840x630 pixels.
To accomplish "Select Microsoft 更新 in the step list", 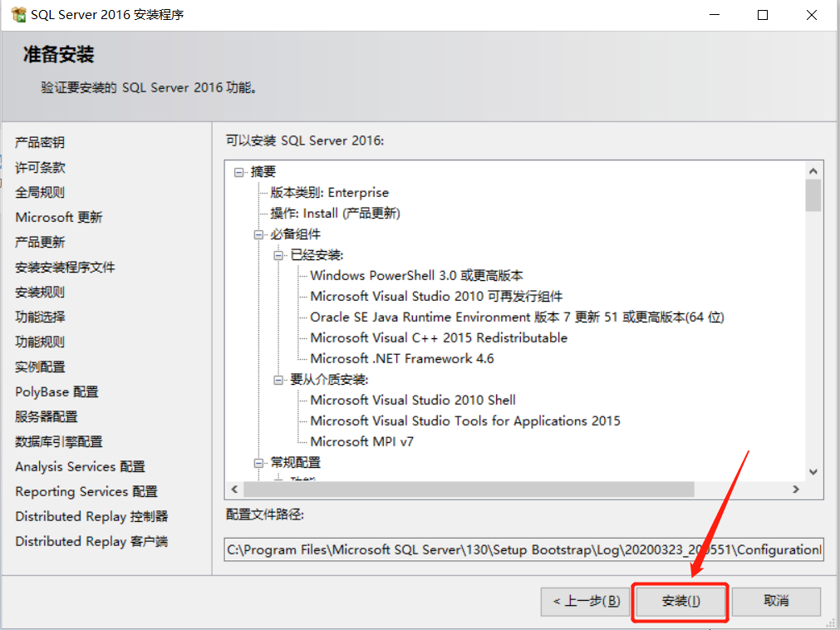I will click(58, 217).
